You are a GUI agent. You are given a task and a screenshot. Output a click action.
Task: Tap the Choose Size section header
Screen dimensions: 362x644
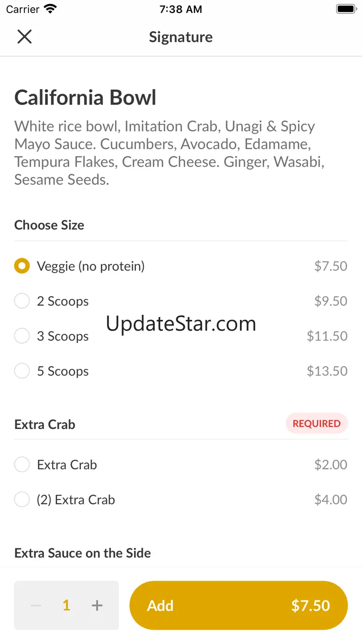[x=49, y=225]
